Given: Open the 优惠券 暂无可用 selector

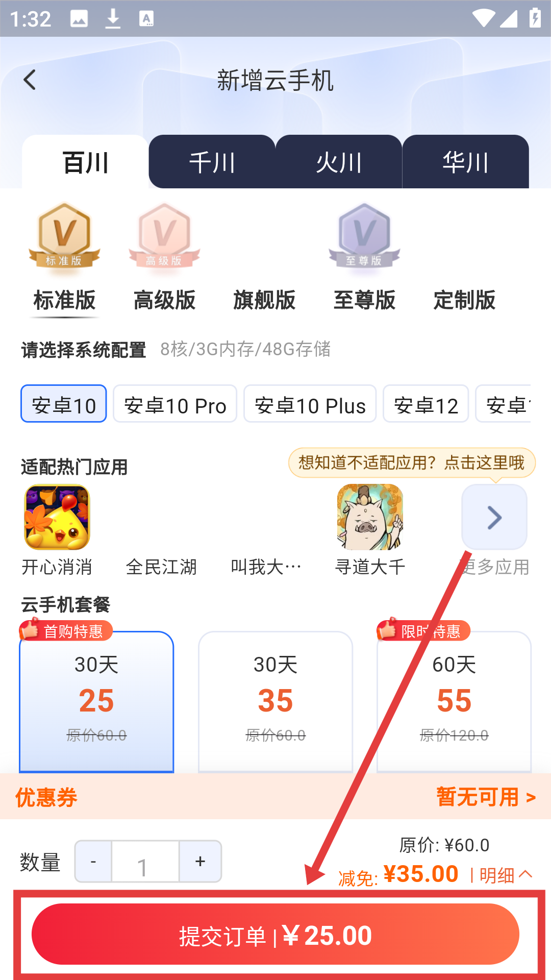Looking at the screenshot, I should 275,797.
